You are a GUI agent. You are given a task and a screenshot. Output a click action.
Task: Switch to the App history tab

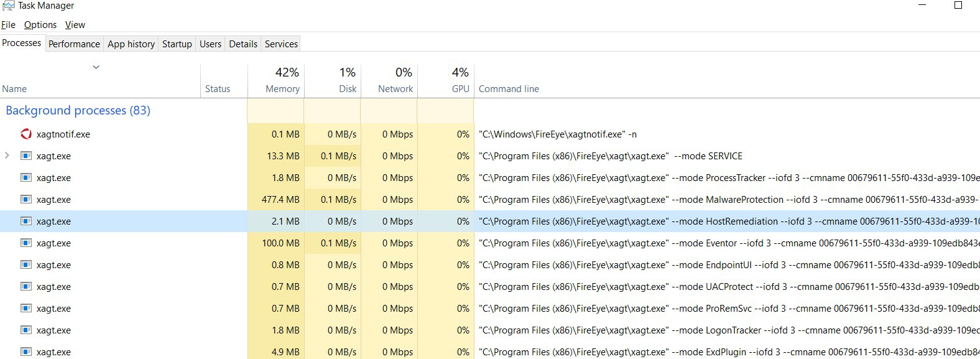131,44
